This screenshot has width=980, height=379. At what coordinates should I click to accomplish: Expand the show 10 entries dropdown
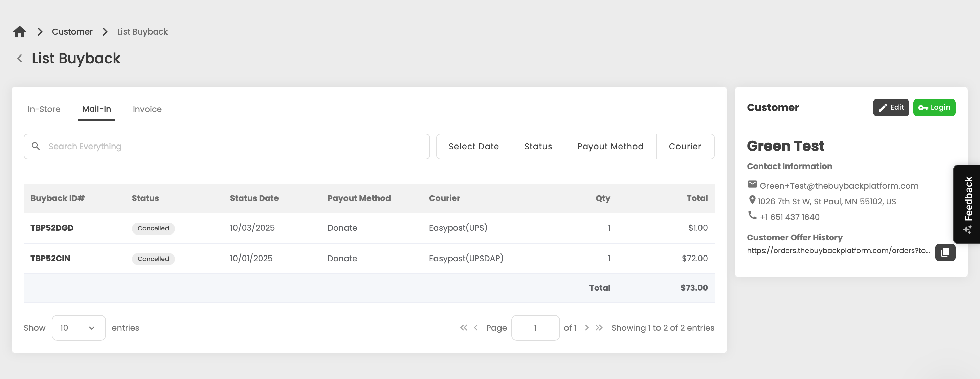[79, 328]
